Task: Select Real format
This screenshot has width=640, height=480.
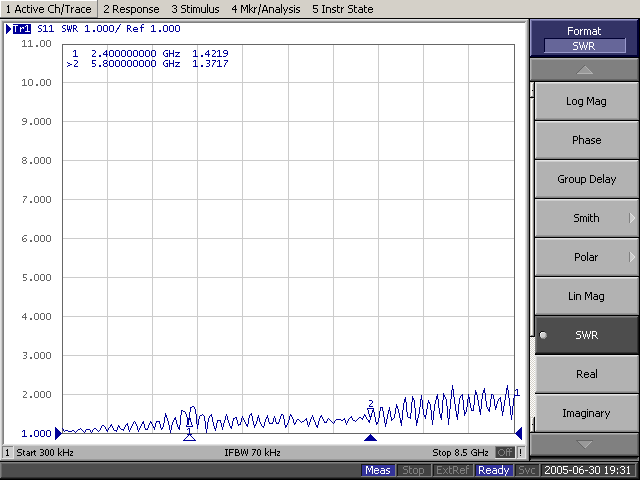Action: click(586, 374)
